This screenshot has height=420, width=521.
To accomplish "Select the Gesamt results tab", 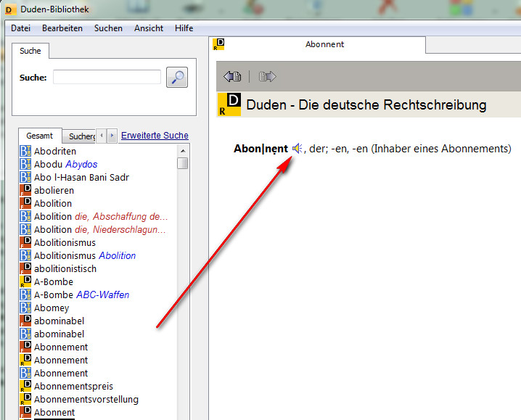I will 40,136.
